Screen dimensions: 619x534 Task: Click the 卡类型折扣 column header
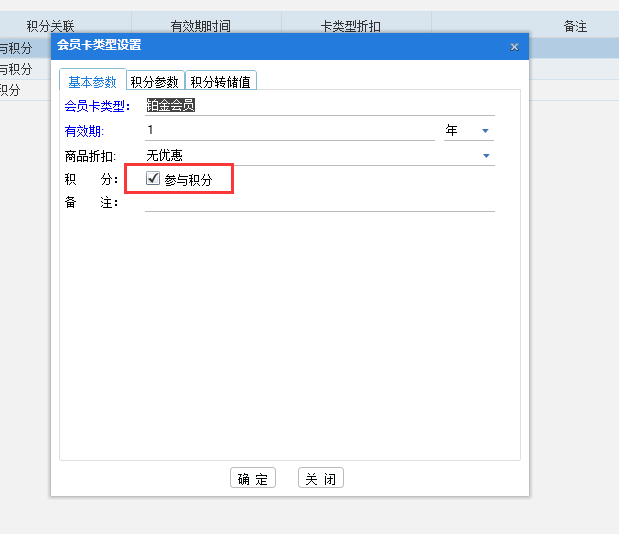point(356,26)
